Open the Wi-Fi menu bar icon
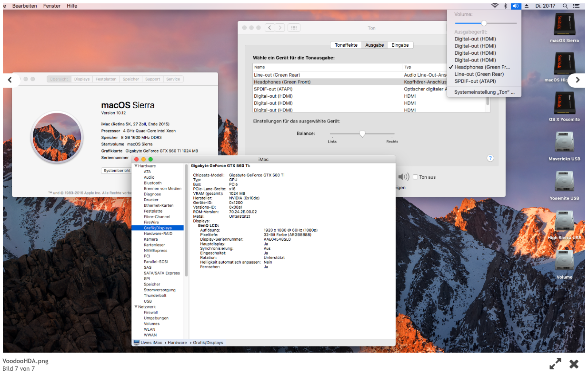The height and width of the screenshot is (376, 588). [495, 6]
